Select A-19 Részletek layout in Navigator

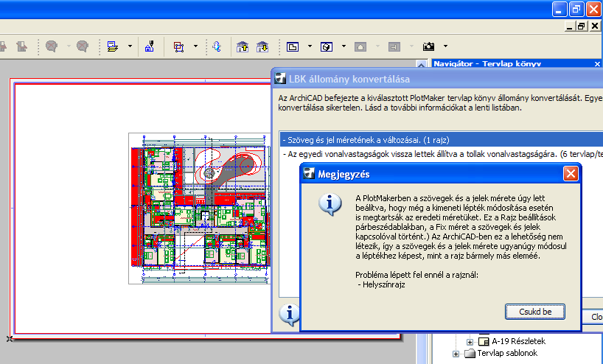click(518, 341)
